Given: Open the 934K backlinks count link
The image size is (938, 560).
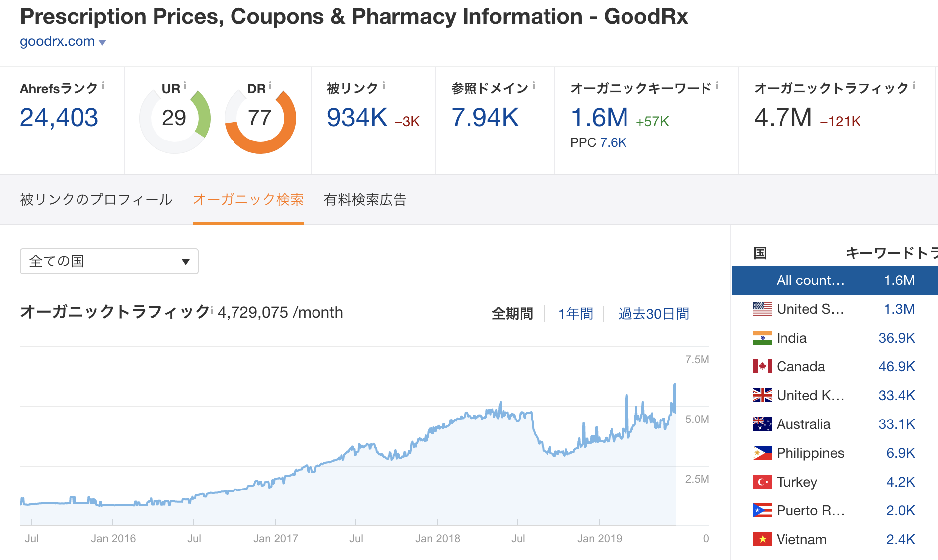Looking at the screenshot, I should tap(357, 118).
